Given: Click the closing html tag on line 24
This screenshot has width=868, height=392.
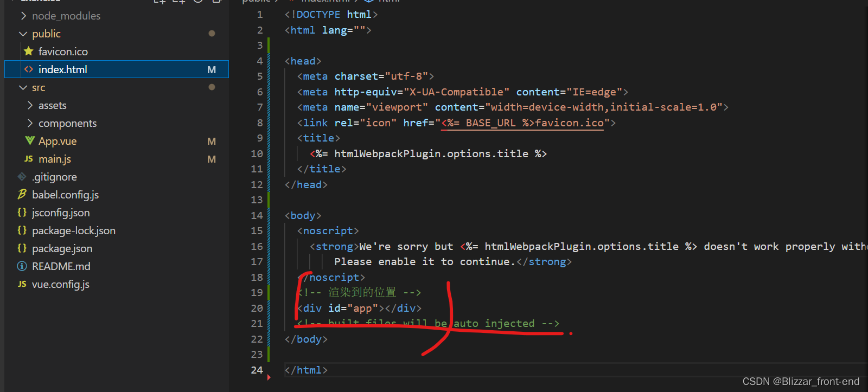Looking at the screenshot, I should (306, 370).
